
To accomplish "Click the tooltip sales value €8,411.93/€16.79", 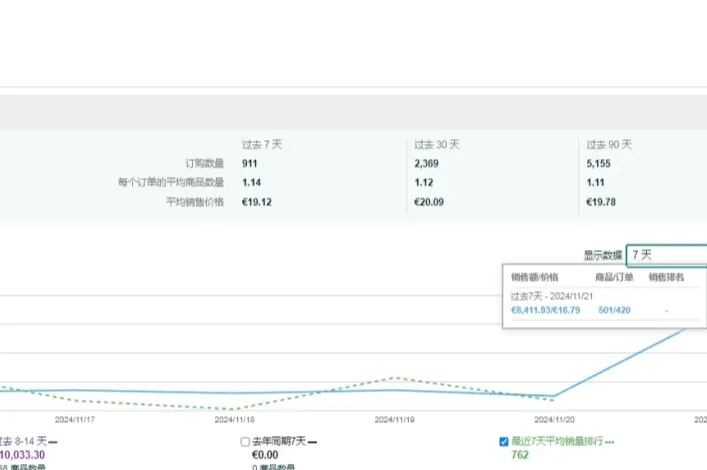I will [x=546, y=310].
